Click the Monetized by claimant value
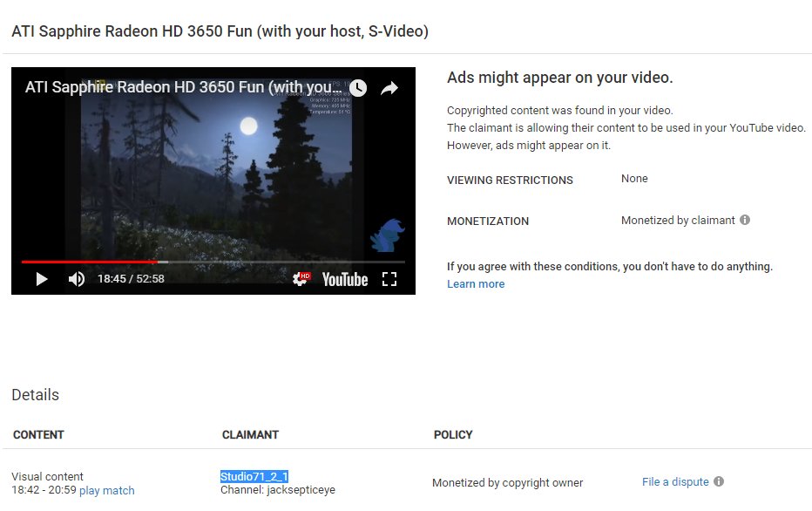 [678, 221]
